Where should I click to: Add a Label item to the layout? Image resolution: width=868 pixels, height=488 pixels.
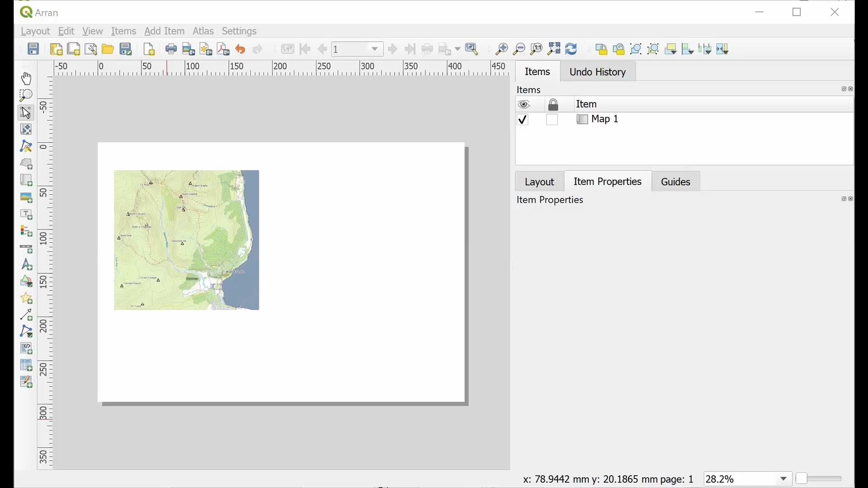(26, 214)
